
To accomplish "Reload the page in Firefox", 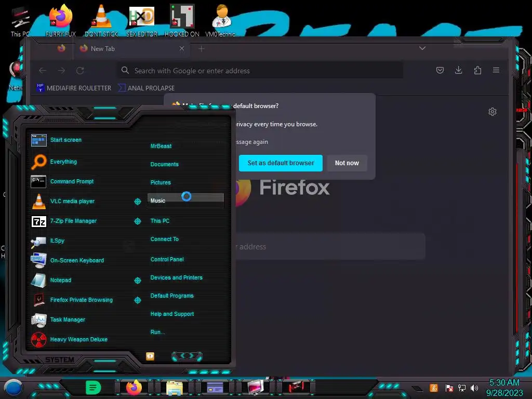I will pyautogui.click(x=80, y=71).
